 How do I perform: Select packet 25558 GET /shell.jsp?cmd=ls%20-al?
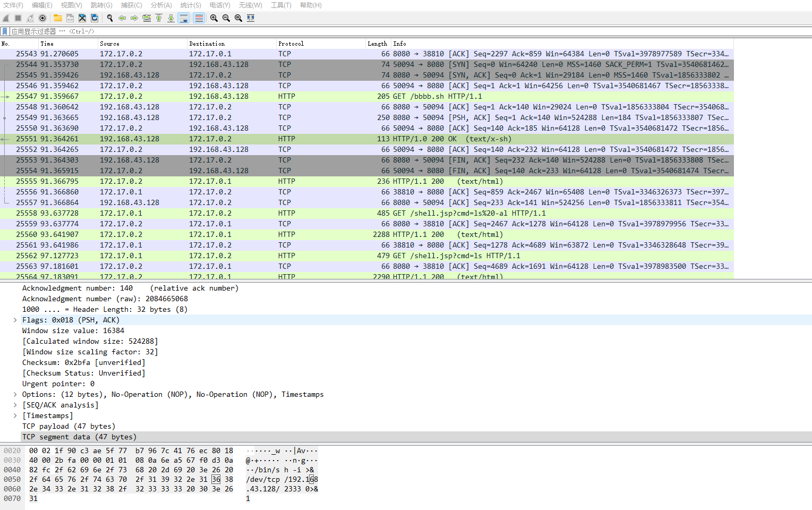(x=366, y=213)
